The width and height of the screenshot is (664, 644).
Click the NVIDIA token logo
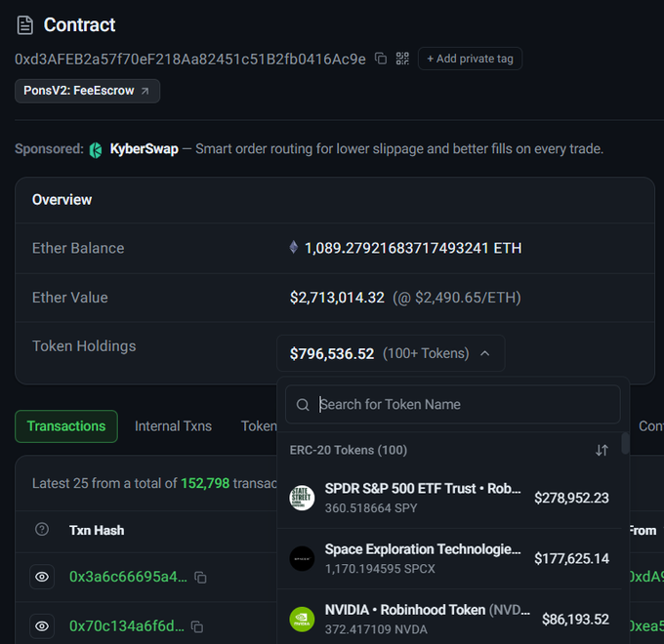[x=302, y=620]
